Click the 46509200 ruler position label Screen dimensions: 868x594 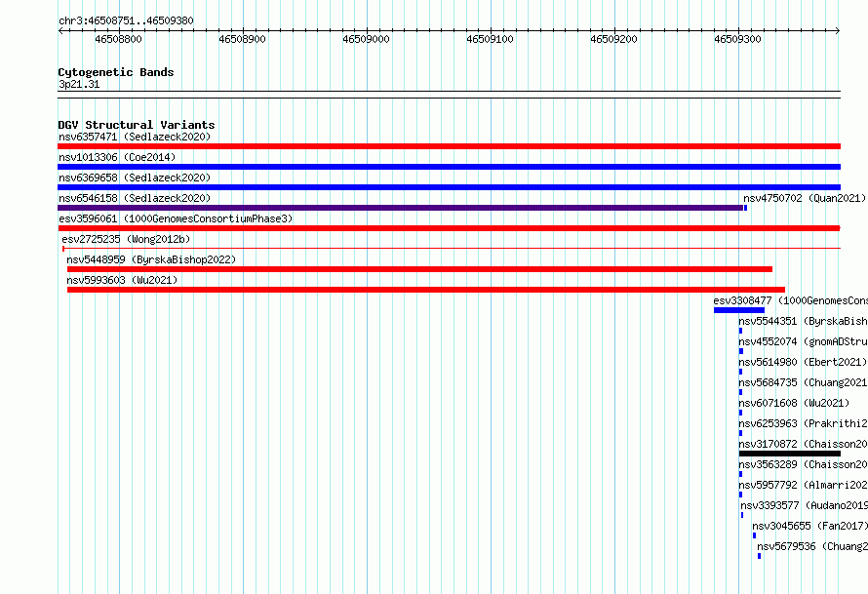click(x=613, y=39)
